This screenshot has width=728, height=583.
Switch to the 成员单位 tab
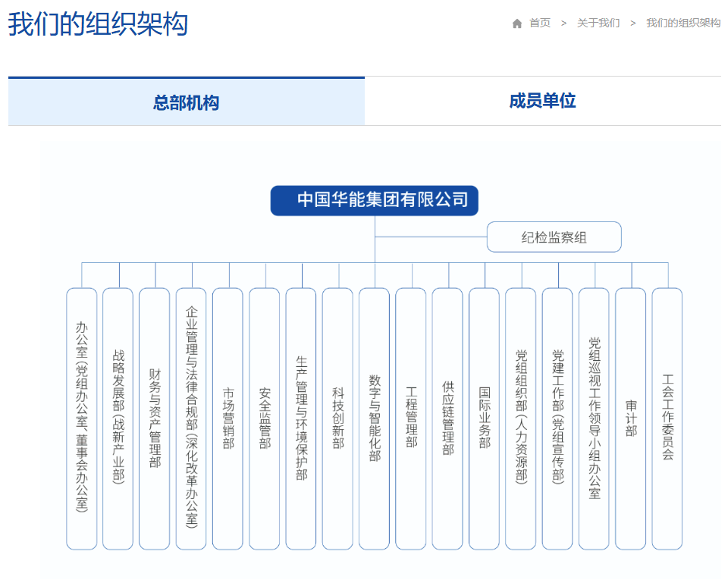[x=542, y=102]
